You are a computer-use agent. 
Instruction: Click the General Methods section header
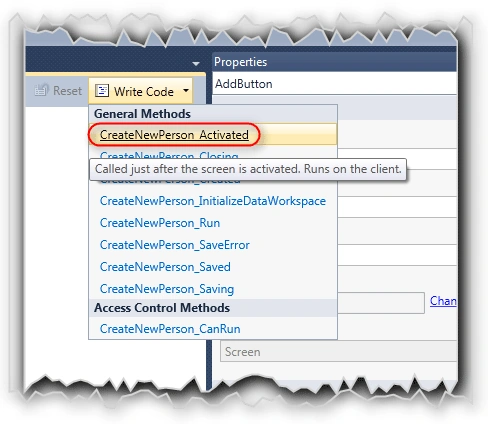pyautogui.click(x=213, y=114)
